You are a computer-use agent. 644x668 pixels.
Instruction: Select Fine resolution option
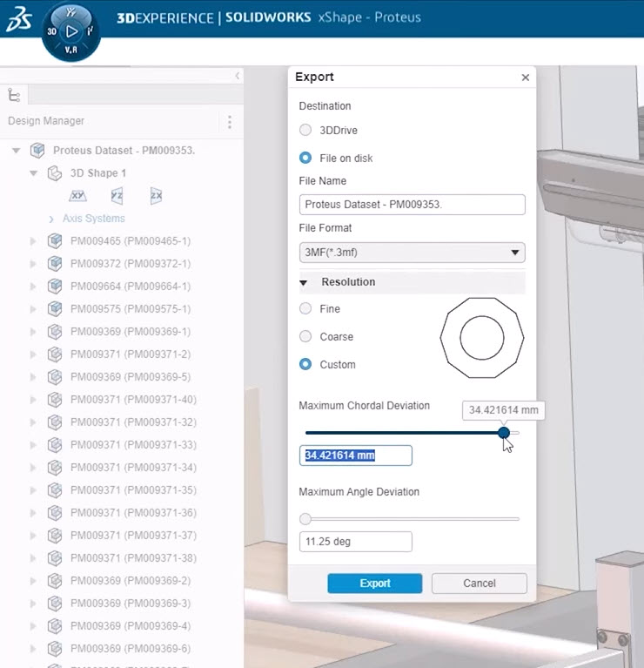pyautogui.click(x=305, y=309)
